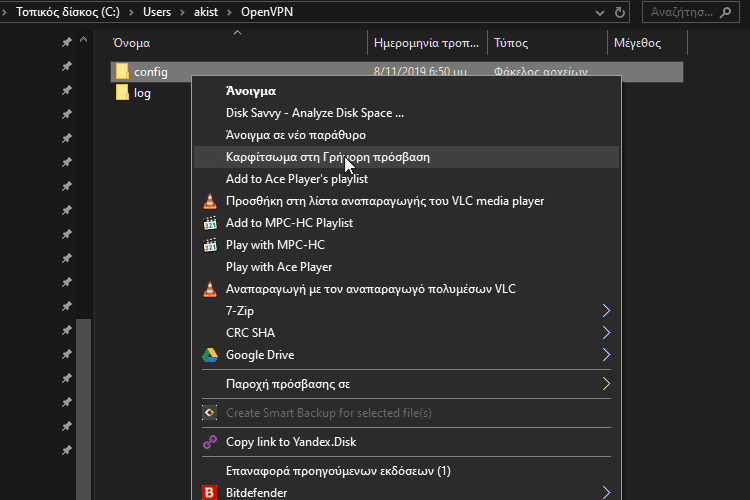
Task: Collapse the navigation pane up arrow
Action: coord(83,40)
